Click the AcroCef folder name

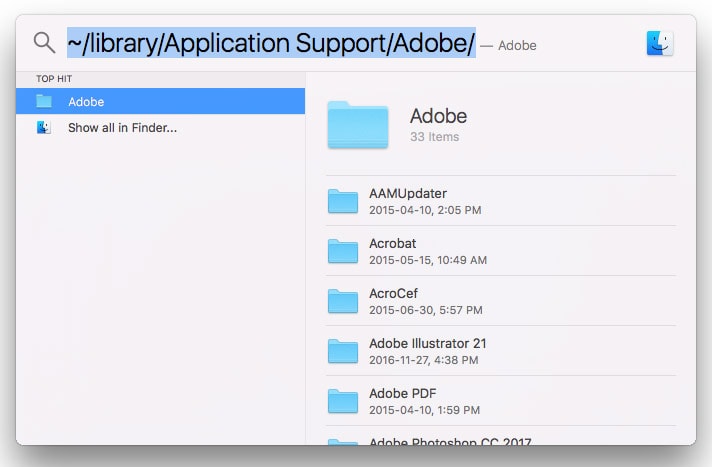pos(393,293)
